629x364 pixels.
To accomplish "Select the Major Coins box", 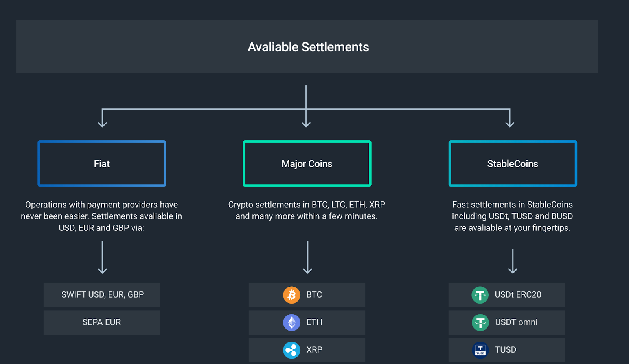I will point(307,163).
